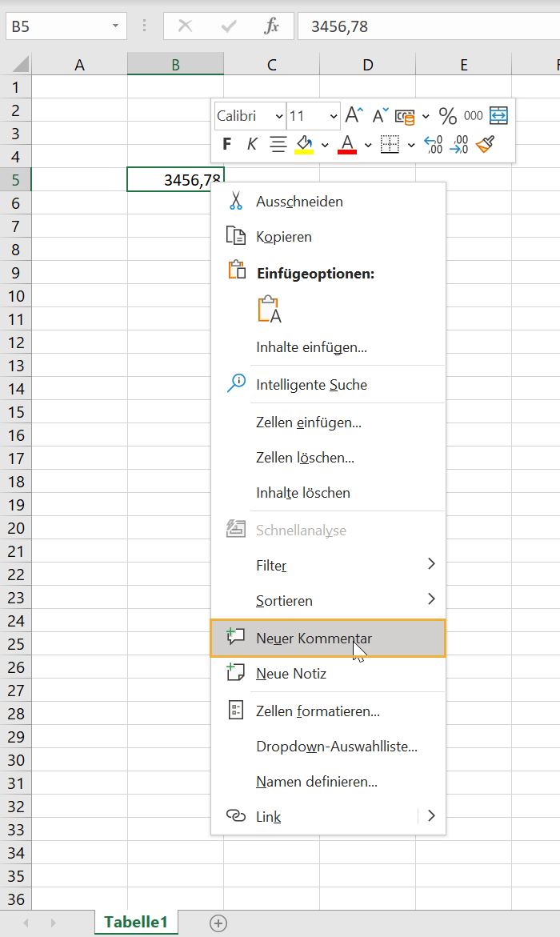Apply yellow fill color bucket
The height and width of the screenshot is (937, 560).
tap(304, 144)
